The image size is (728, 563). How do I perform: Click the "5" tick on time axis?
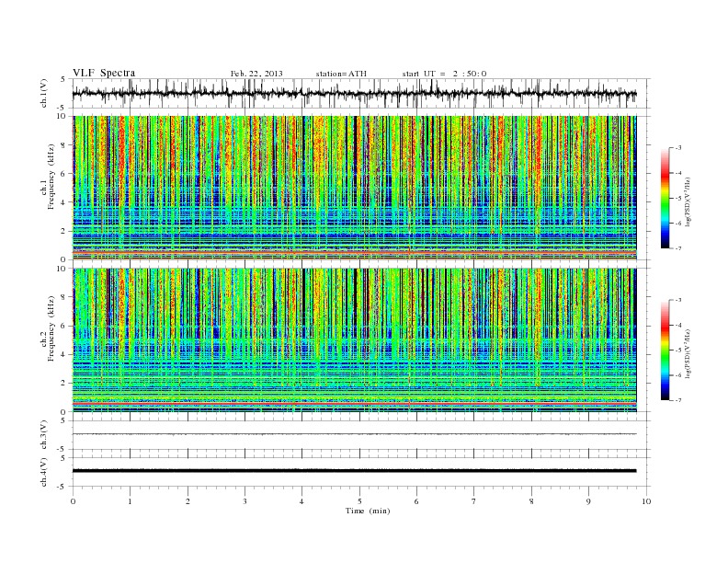point(359,501)
